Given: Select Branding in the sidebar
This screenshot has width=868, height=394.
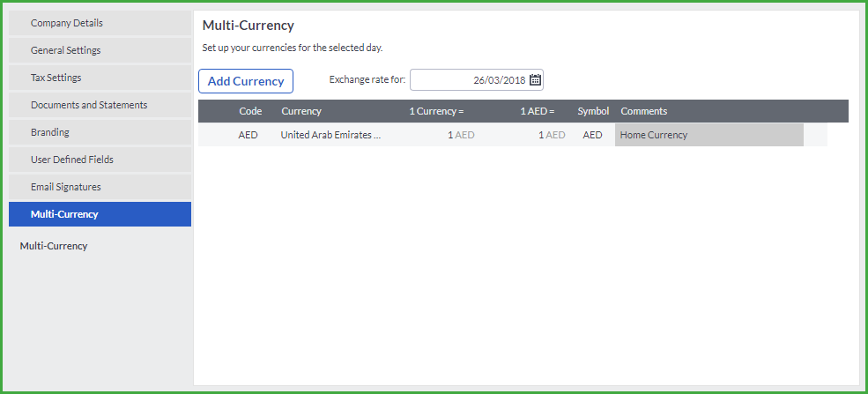Looking at the screenshot, I should point(100,132).
